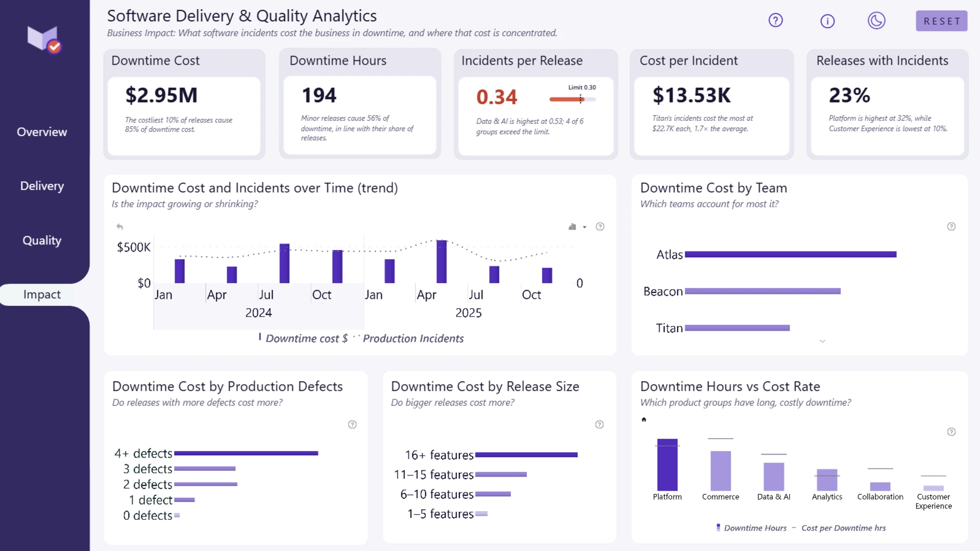Select the Platform column in hours chart
This screenshot has width=980, height=551.
[667, 465]
